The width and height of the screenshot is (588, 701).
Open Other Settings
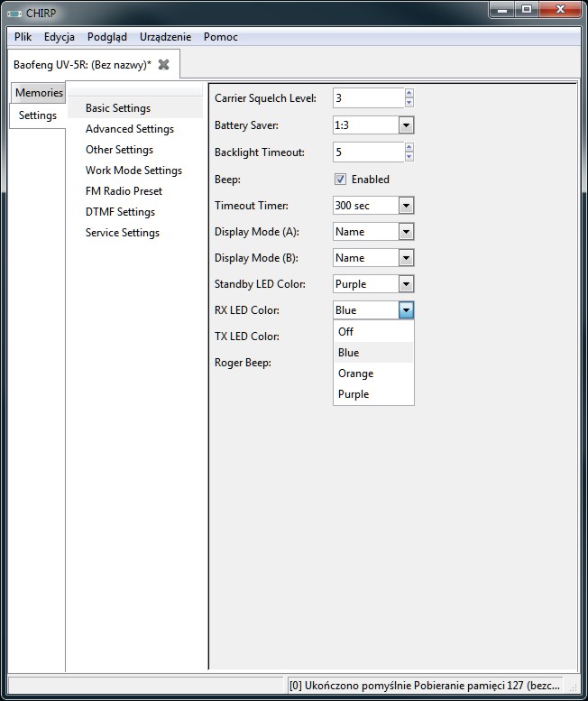[x=135, y=150]
